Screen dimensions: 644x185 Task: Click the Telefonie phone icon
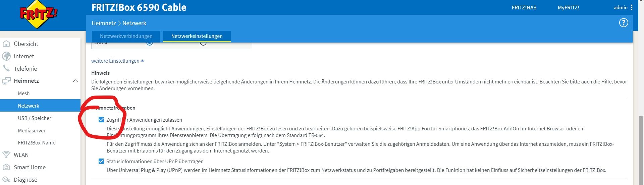pos(6,68)
